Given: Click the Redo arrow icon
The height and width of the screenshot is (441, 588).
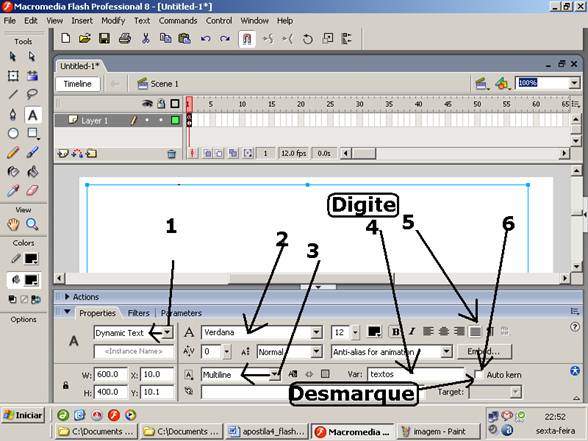Looking at the screenshot, I should [225, 39].
